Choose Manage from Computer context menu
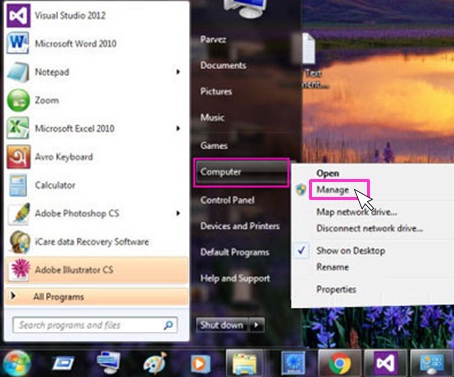The height and width of the screenshot is (377, 454). 333,190
